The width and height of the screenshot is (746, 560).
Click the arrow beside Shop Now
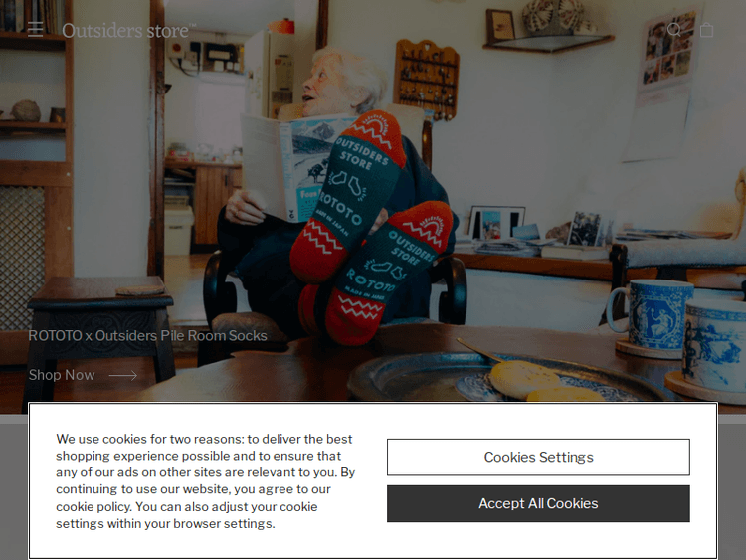[122, 375]
